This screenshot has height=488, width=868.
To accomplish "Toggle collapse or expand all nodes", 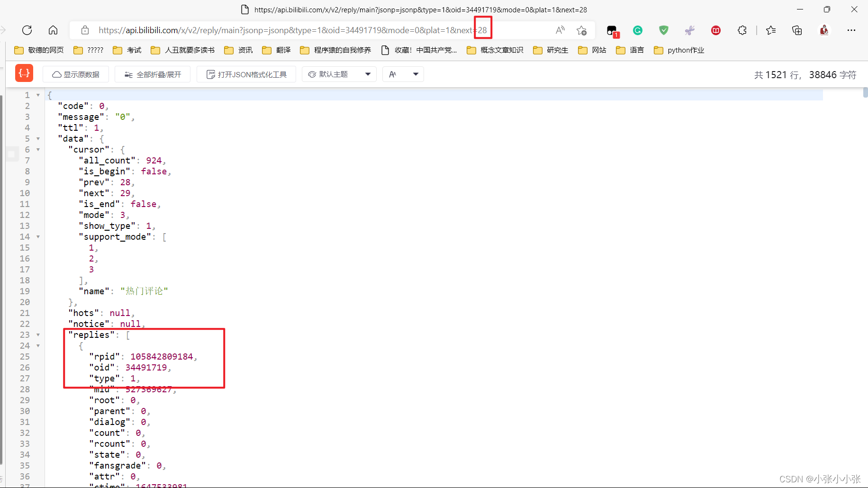I will tap(153, 74).
